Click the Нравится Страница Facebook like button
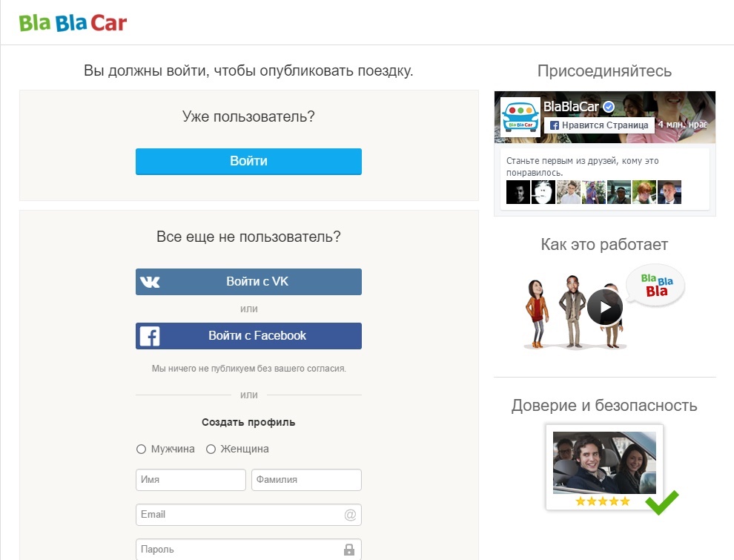This screenshot has width=734, height=560. click(599, 125)
